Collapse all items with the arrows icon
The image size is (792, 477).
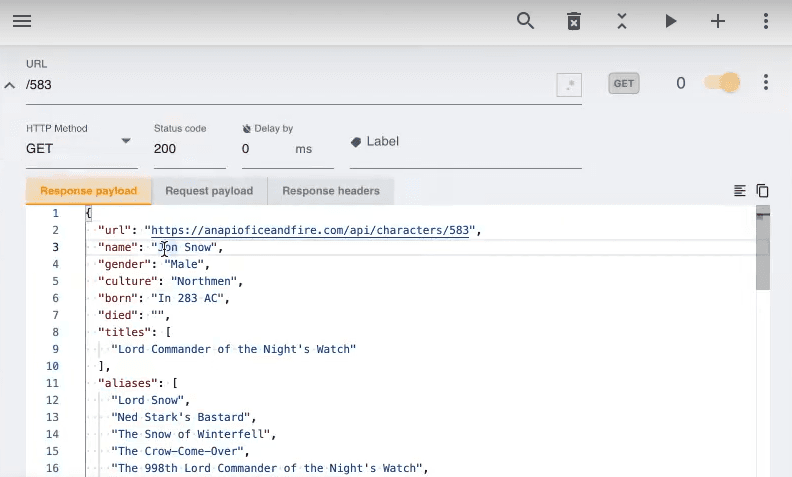pyautogui.click(x=622, y=21)
